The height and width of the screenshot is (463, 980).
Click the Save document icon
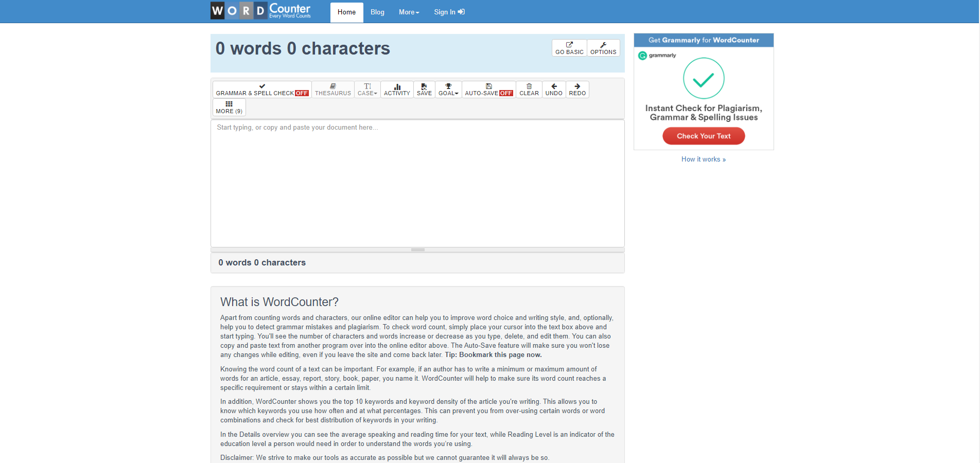[424, 90]
